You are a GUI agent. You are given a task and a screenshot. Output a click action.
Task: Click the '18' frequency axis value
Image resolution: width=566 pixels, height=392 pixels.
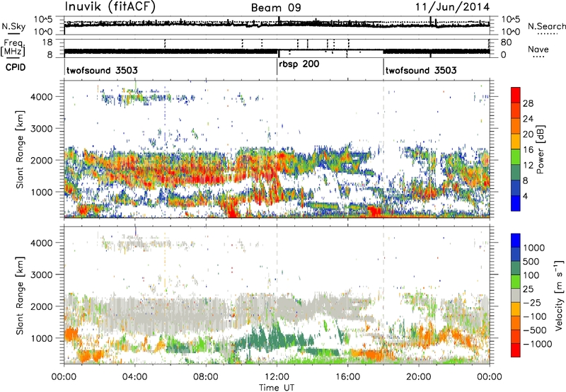point(47,42)
